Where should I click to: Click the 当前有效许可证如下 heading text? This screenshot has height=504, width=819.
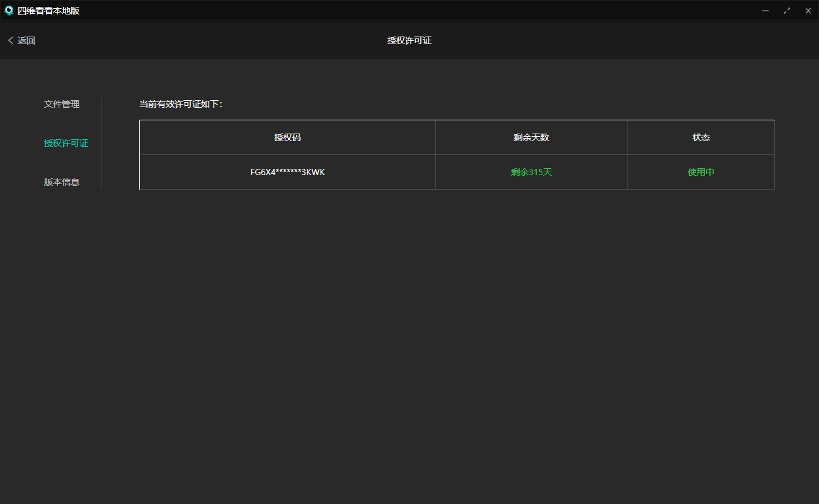click(x=180, y=104)
